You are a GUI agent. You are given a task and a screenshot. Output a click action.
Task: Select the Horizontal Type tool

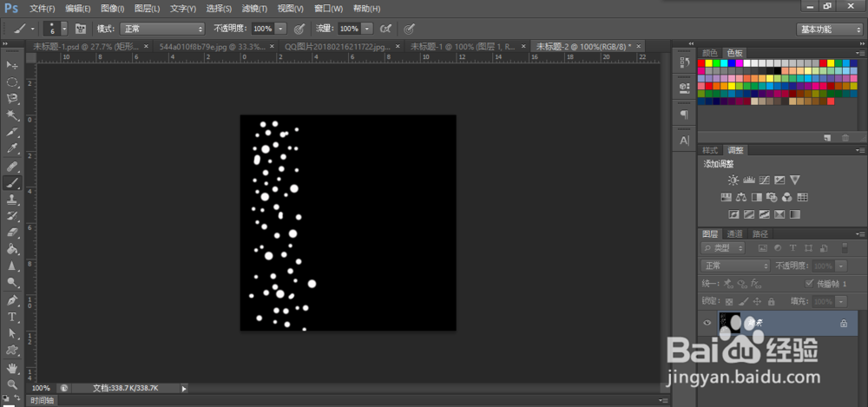pyautogui.click(x=12, y=317)
